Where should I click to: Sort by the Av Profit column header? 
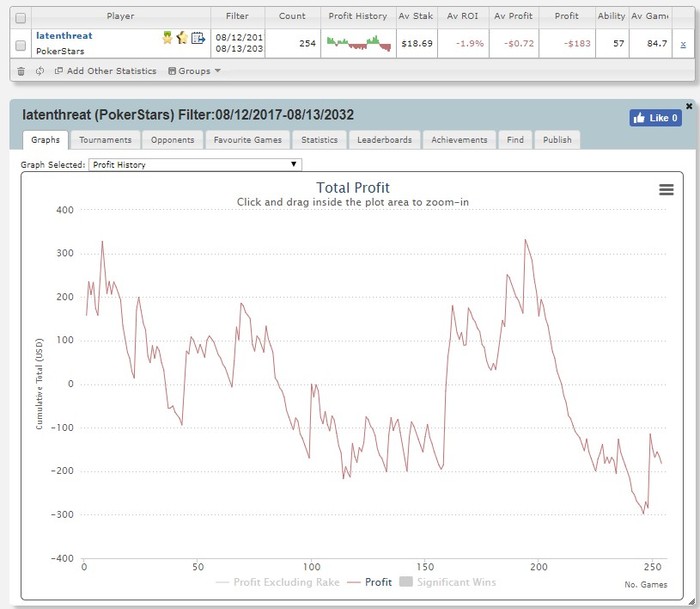[x=513, y=16]
